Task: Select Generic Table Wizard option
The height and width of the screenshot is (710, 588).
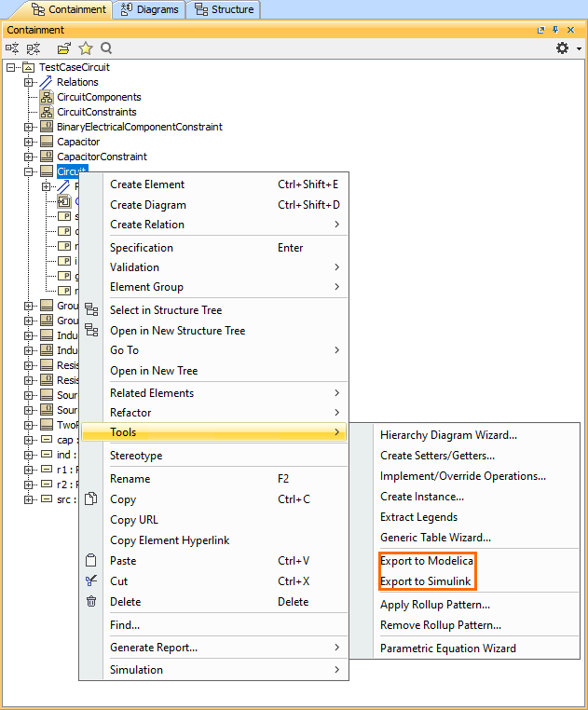Action: coord(465,537)
